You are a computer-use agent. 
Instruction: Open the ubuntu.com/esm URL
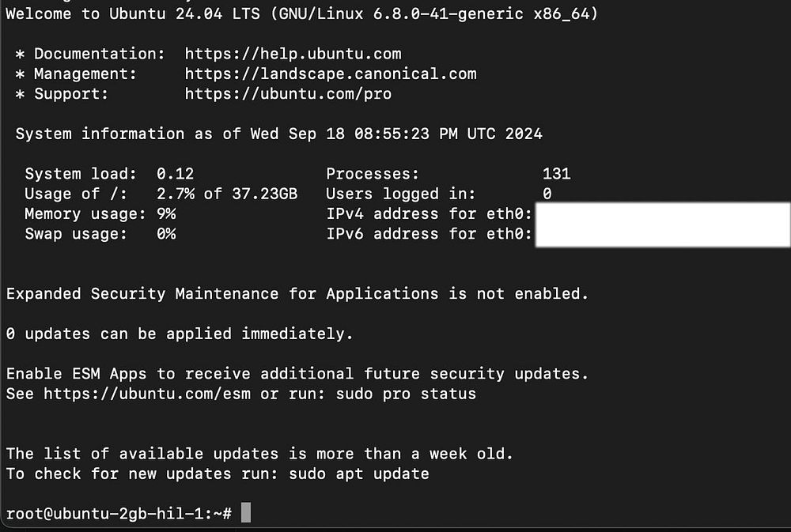pos(147,394)
